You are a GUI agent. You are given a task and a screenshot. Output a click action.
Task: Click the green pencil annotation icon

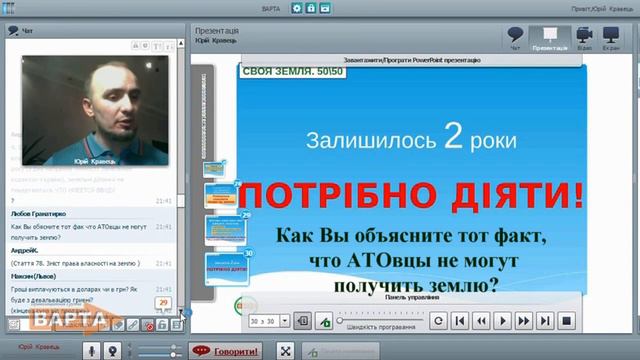click(324, 321)
